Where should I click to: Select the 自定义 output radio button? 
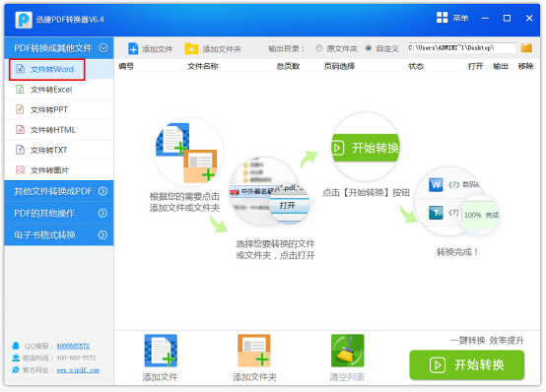[369, 48]
